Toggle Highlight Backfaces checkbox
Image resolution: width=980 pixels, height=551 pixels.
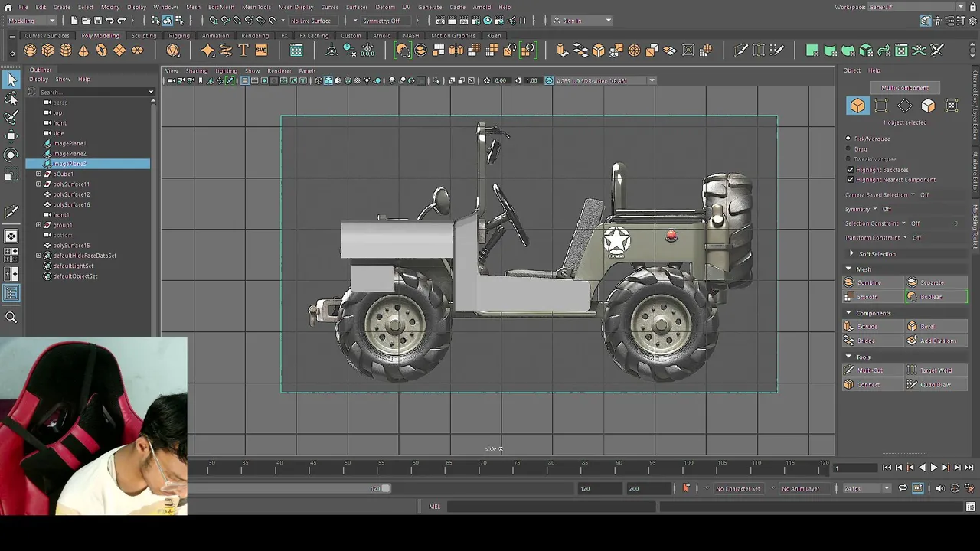point(851,170)
